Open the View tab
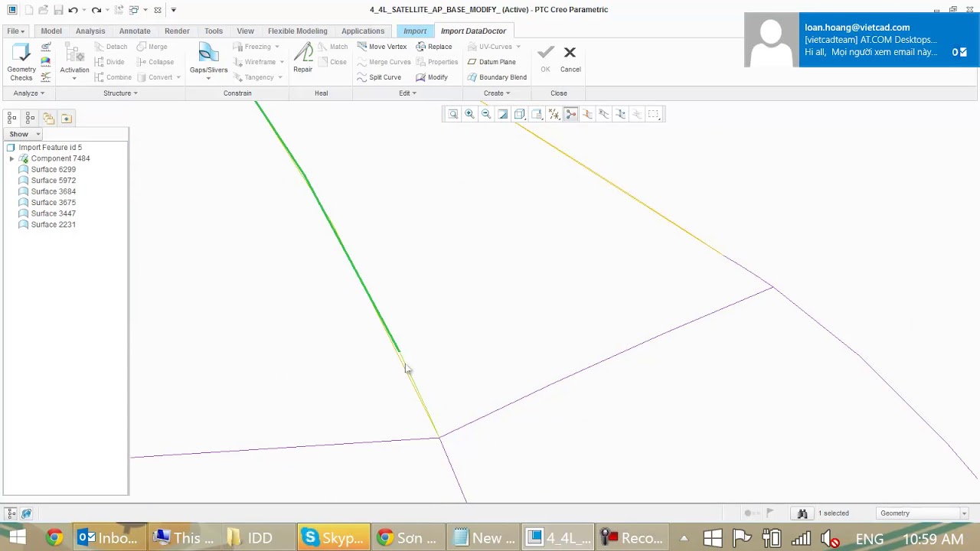The image size is (980, 551). click(245, 31)
